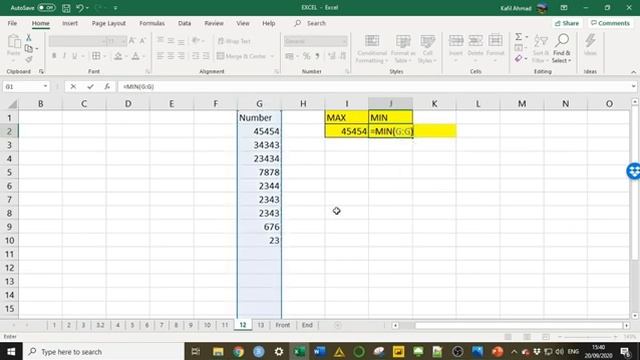640x360 pixels.
Task: Click the Cell Styles icon
Action: click(x=428, y=41)
